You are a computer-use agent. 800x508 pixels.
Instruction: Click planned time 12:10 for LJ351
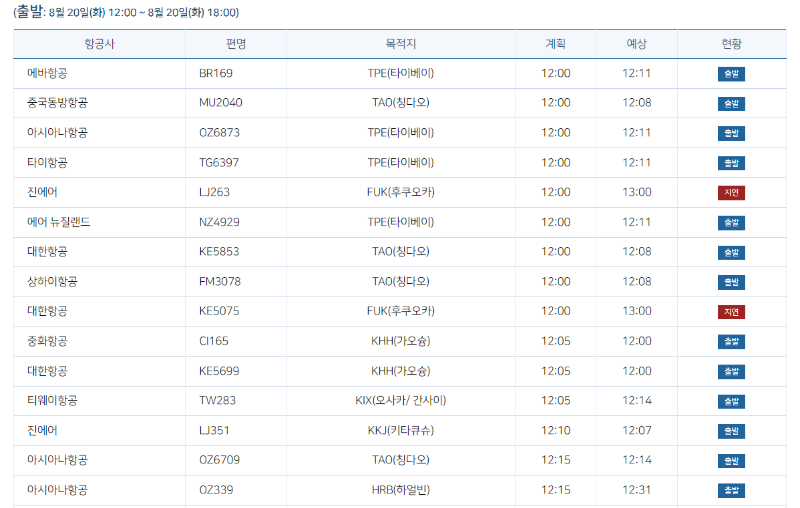556,430
